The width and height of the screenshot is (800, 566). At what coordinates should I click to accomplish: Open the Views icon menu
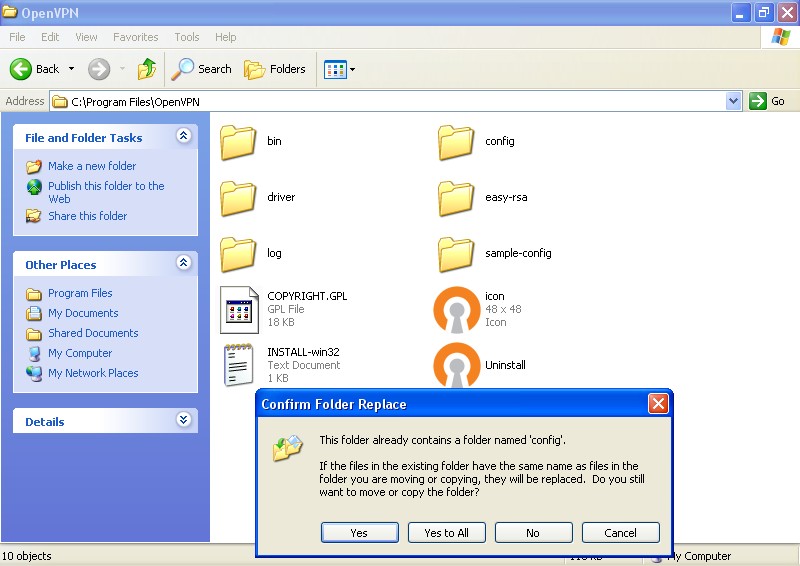click(x=339, y=69)
